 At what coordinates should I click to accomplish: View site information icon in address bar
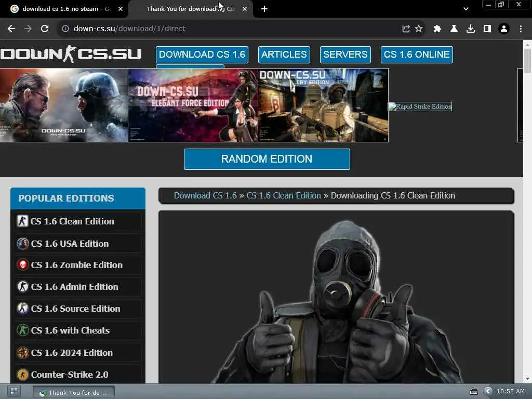(x=65, y=29)
